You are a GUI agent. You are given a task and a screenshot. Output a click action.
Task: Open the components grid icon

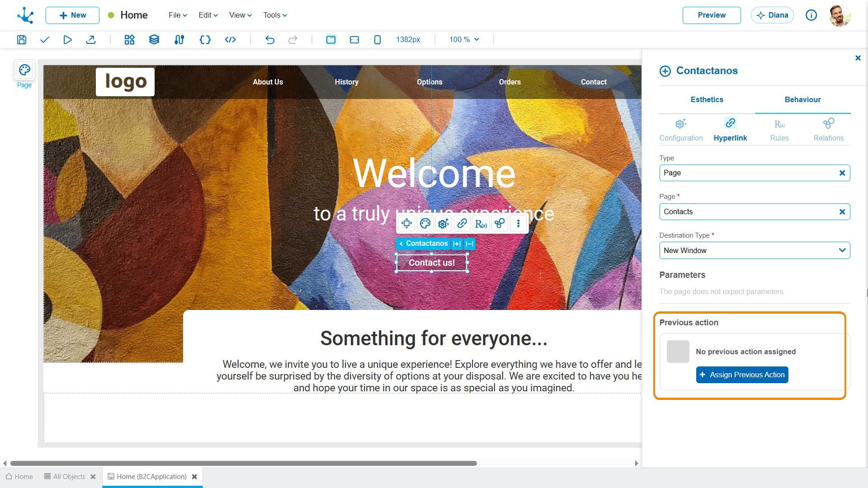tap(130, 40)
